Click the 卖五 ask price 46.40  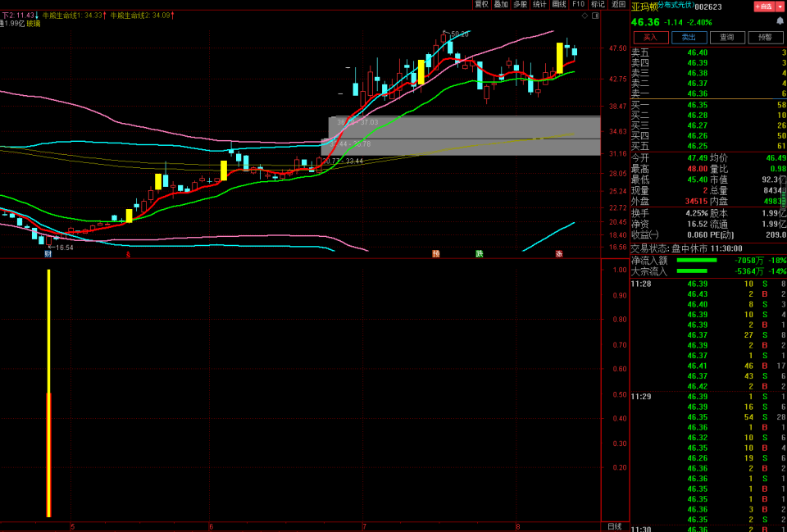click(697, 52)
